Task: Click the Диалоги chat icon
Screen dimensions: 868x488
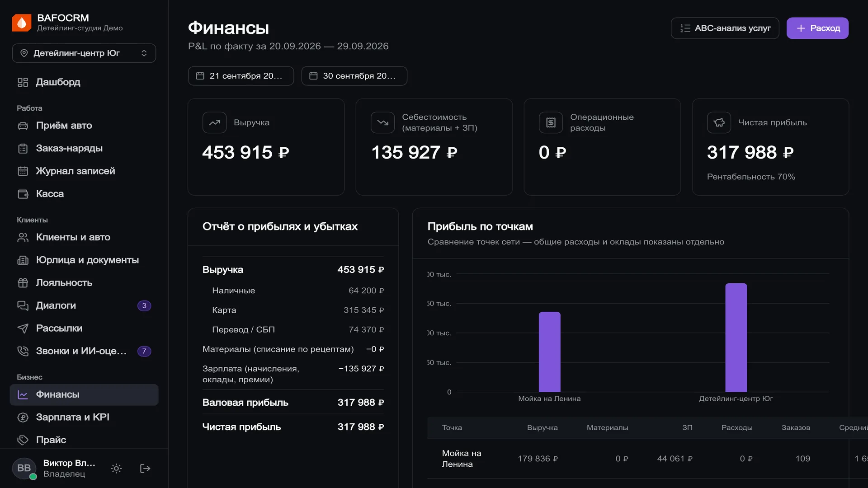Action: point(23,305)
